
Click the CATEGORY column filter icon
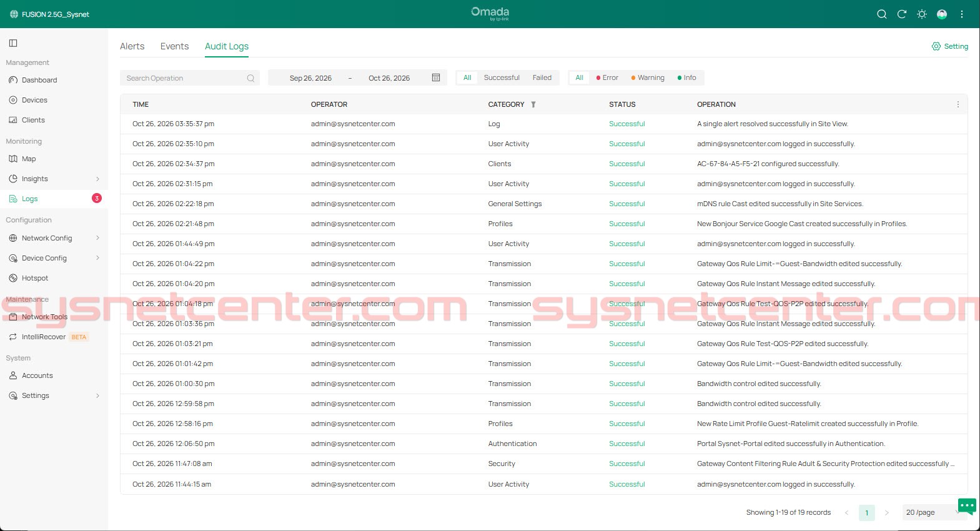533,104
